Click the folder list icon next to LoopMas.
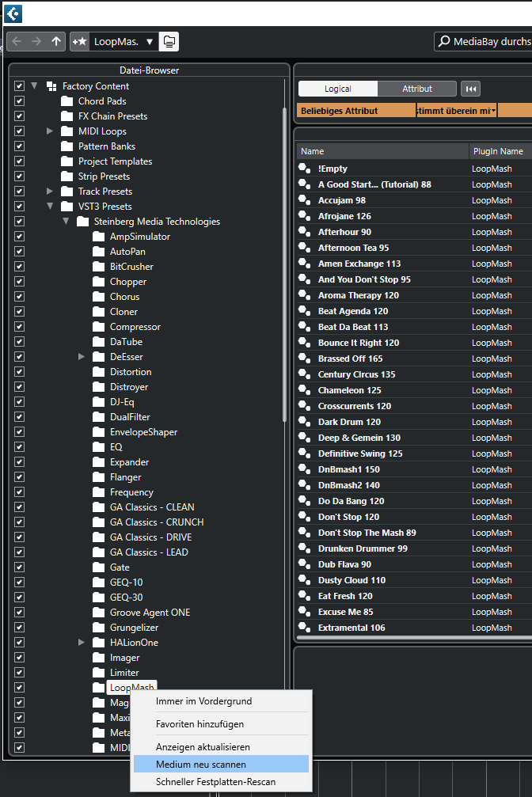Image resolution: width=532 pixels, height=797 pixels. pos(169,42)
